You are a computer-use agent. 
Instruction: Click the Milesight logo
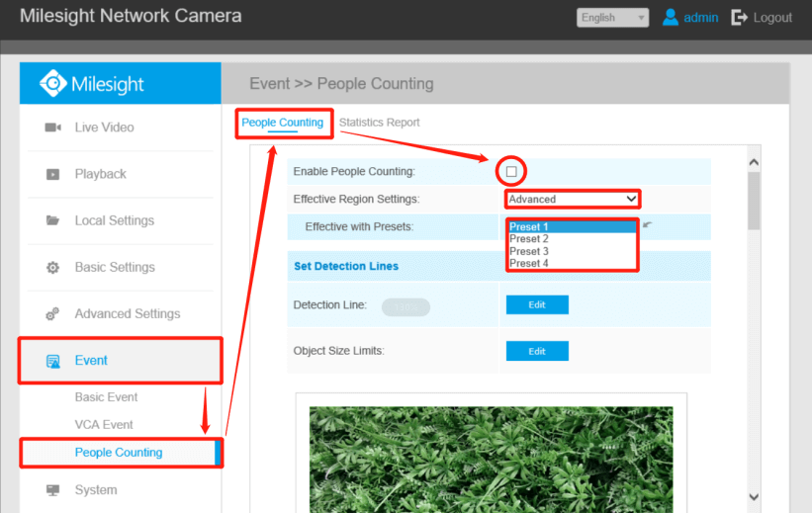(x=92, y=83)
